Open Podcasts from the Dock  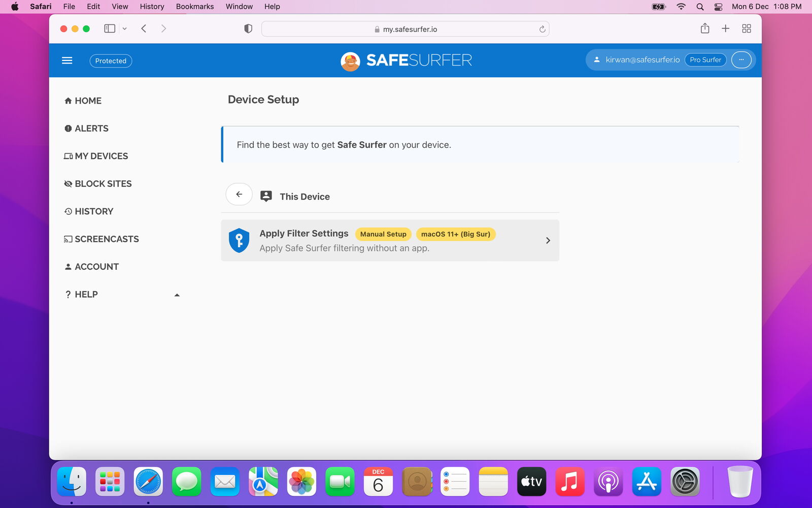[608, 482]
